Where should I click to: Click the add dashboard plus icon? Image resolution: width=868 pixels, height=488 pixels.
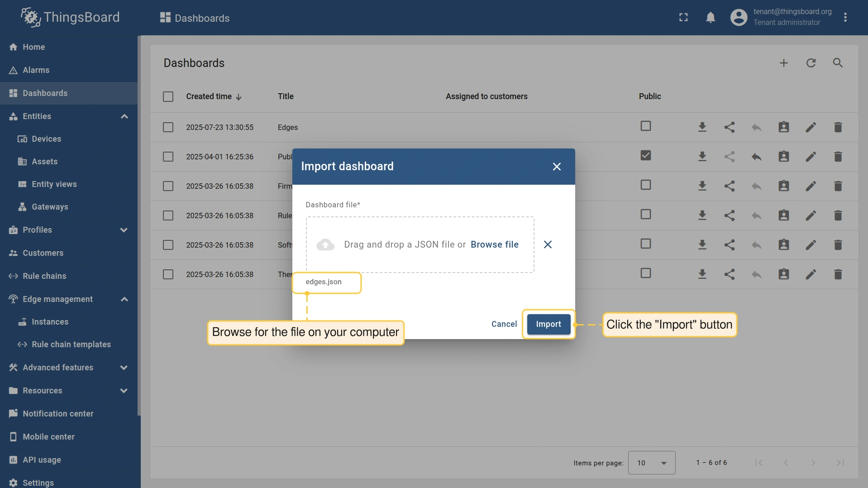(x=783, y=63)
